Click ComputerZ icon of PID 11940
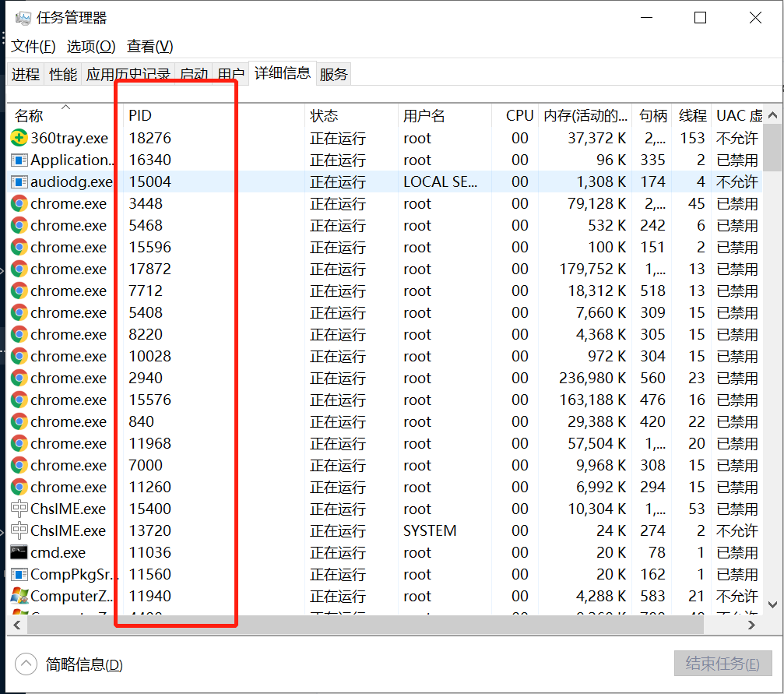 click(x=19, y=596)
